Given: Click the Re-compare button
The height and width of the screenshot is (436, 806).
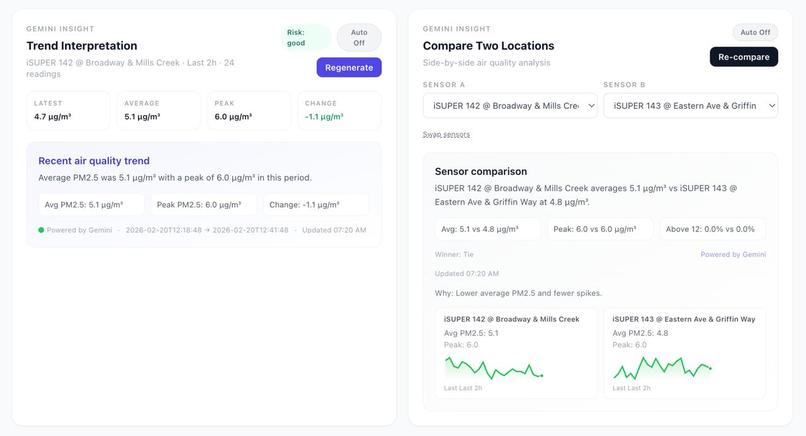Looking at the screenshot, I should point(744,57).
